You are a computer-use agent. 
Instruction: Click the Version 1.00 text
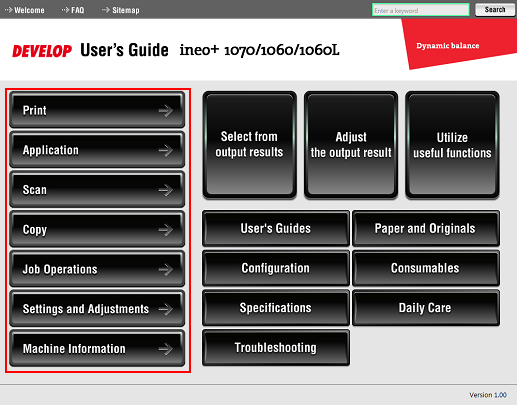point(488,395)
